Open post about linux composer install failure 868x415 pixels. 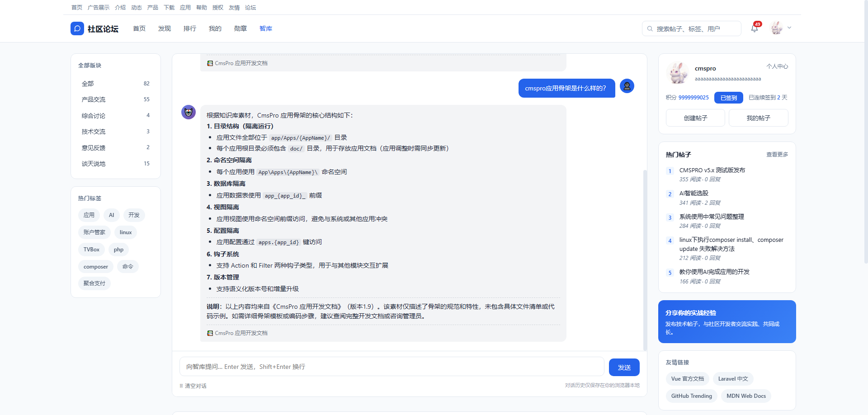tap(731, 245)
